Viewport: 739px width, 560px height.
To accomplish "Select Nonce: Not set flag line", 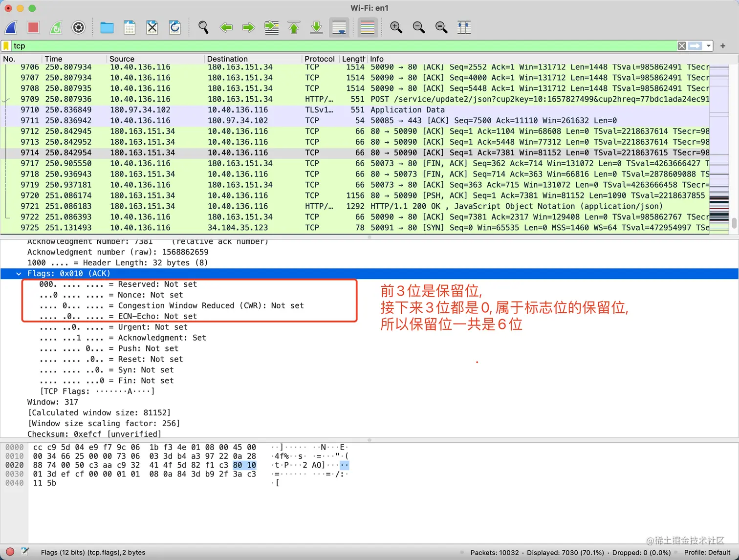I will coord(111,295).
